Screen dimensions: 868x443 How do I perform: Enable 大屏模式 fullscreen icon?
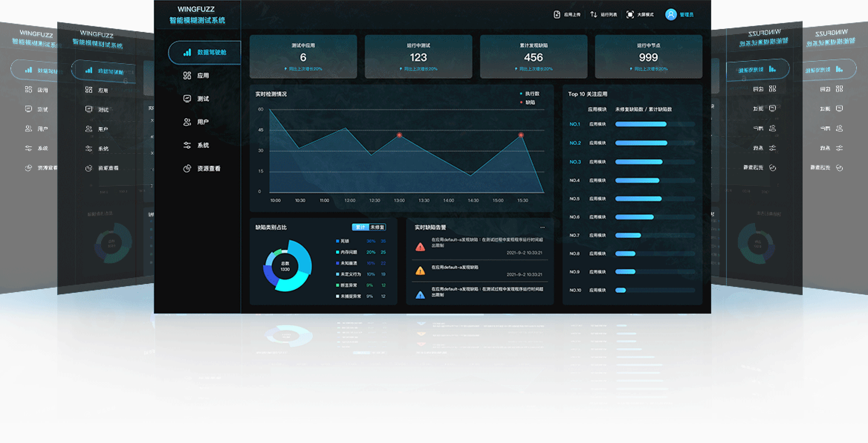point(630,14)
